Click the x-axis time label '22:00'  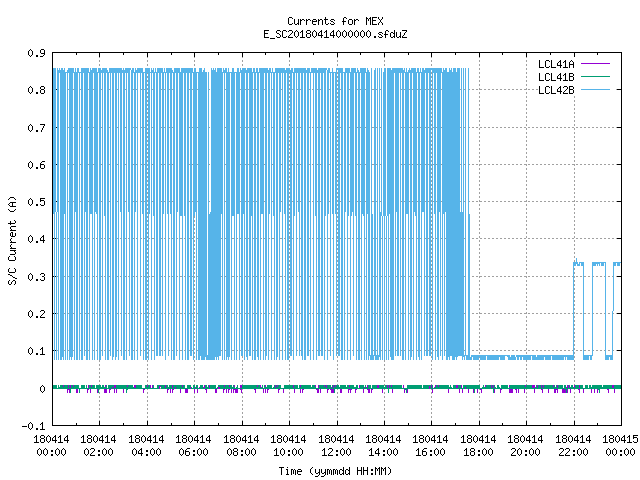pos(573,452)
